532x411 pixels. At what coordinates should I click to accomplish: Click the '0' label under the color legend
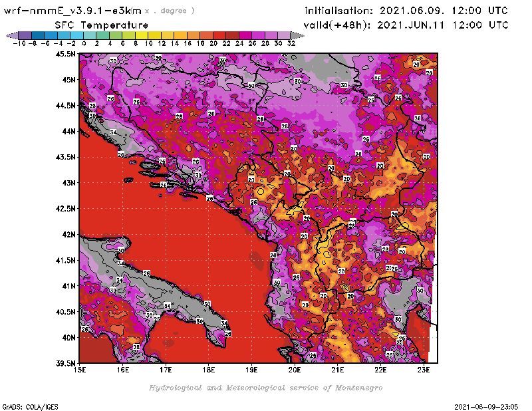coord(84,43)
